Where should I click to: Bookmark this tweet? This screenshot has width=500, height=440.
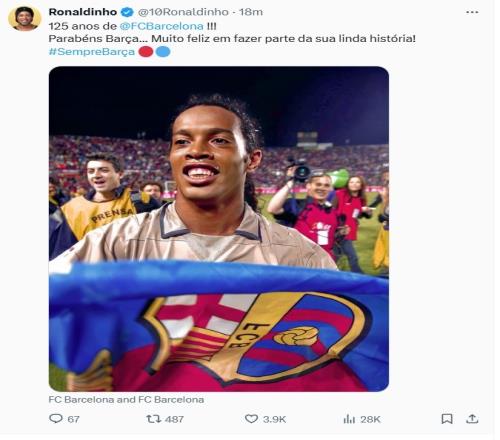[447, 419]
